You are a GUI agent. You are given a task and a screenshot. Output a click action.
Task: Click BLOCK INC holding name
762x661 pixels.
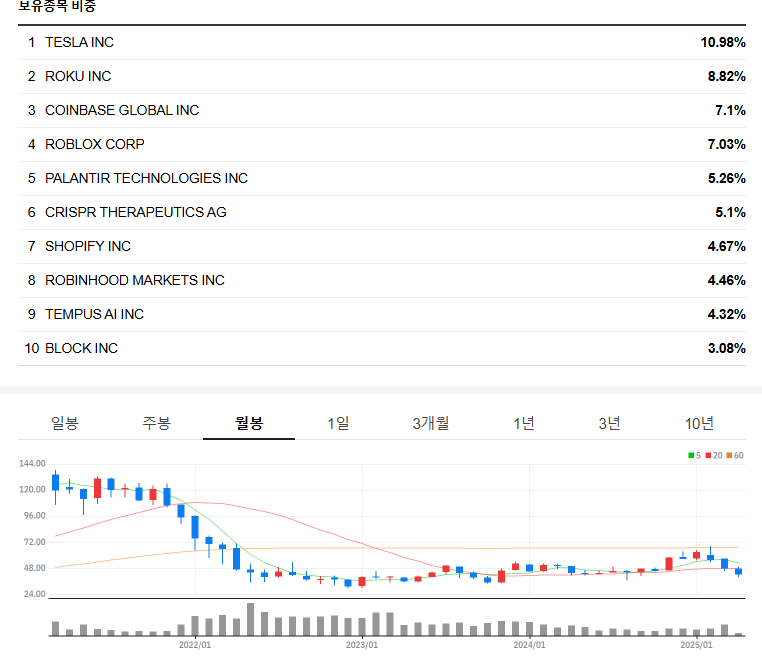(82, 348)
